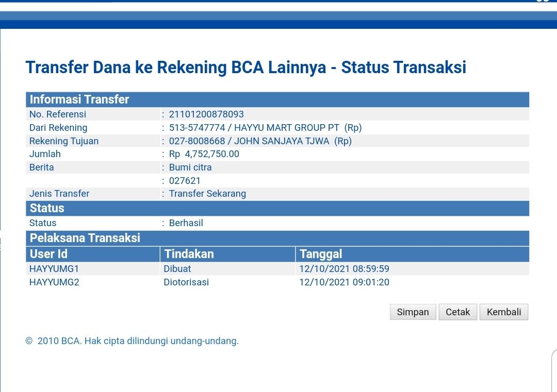Viewport: 557px width, 392px height.
Task: Click the Diotorisasi timestamp 12/10/2021 09:01:20
Action: coord(344,282)
